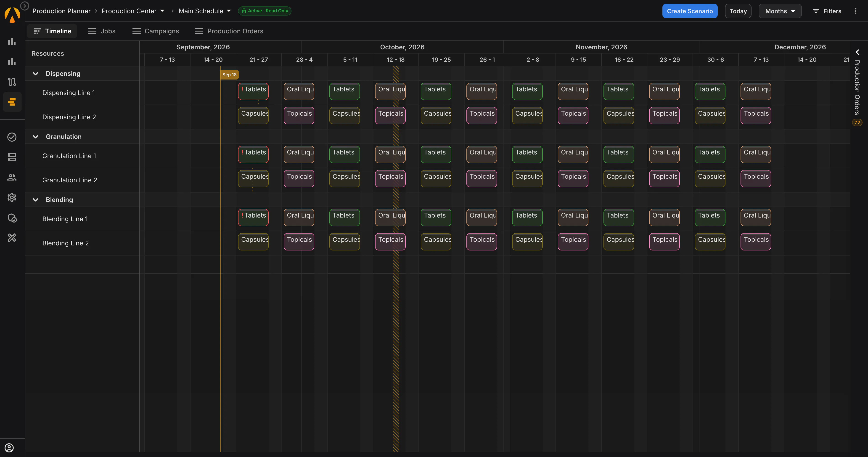Image resolution: width=868 pixels, height=457 pixels.
Task: Open the crossed ruler and pencil icon
Action: [x=12, y=238]
